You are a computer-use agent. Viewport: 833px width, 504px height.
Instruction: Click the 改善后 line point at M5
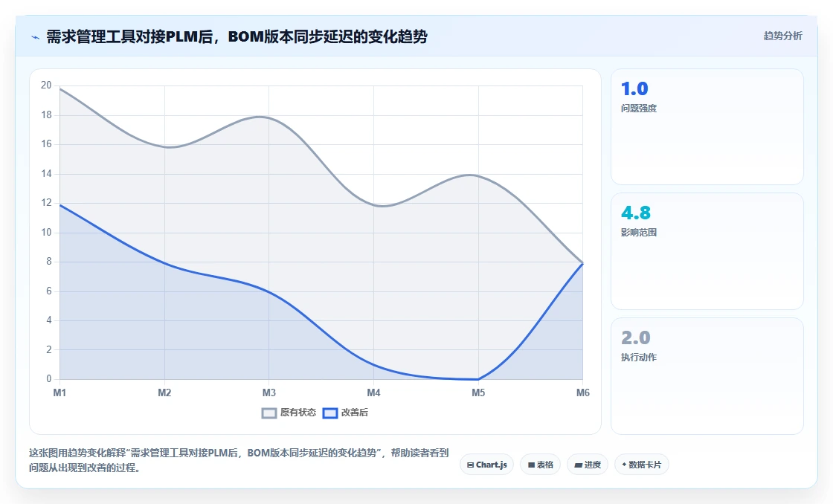pos(478,379)
